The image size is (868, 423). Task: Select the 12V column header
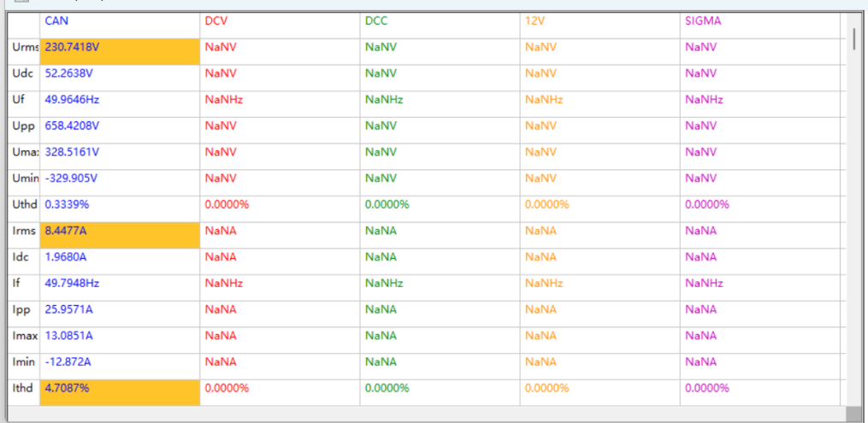pyautogui.click(x=599, y=21)
